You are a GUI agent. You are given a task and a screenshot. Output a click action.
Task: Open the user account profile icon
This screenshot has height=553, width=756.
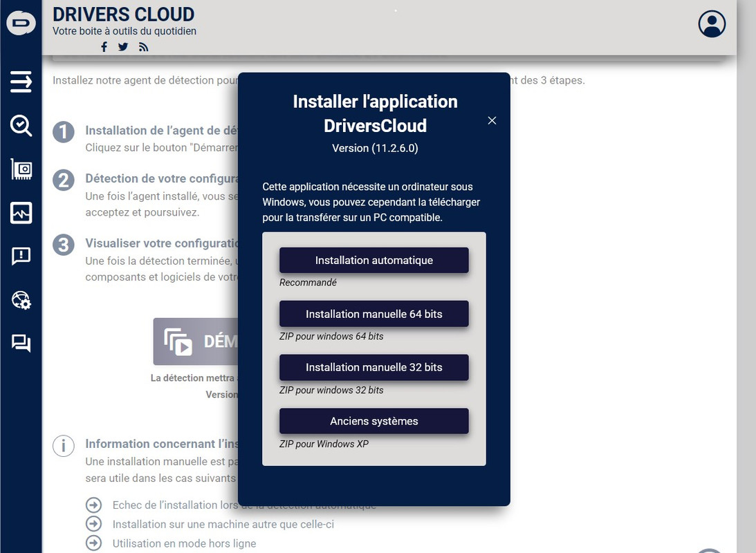point(712,24)
